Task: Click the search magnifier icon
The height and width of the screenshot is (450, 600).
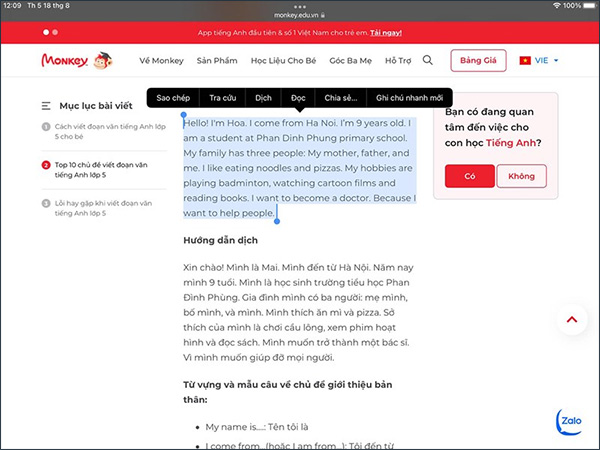Action: coord(428,60)
